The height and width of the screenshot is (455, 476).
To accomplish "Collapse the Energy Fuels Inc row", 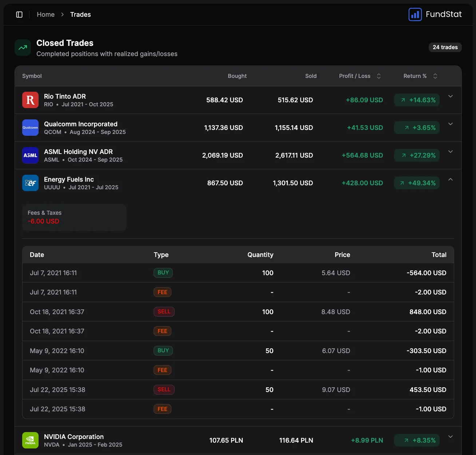I will pyautogui.click(x=451, y=179).
